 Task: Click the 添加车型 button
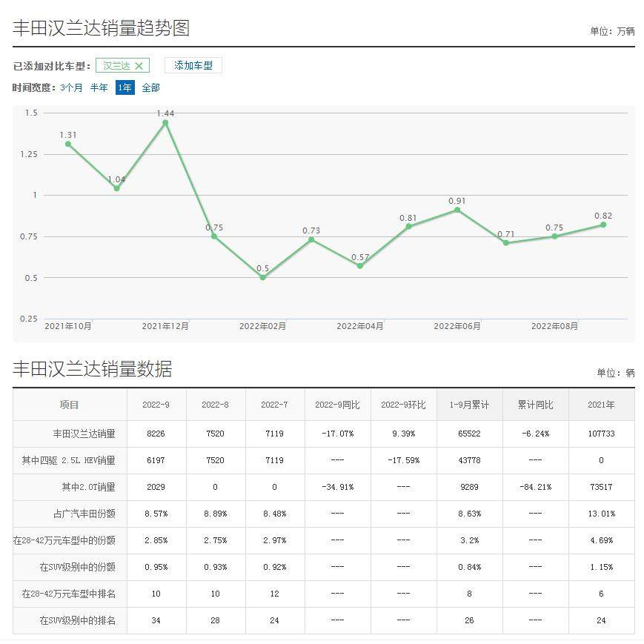(193, 65)
